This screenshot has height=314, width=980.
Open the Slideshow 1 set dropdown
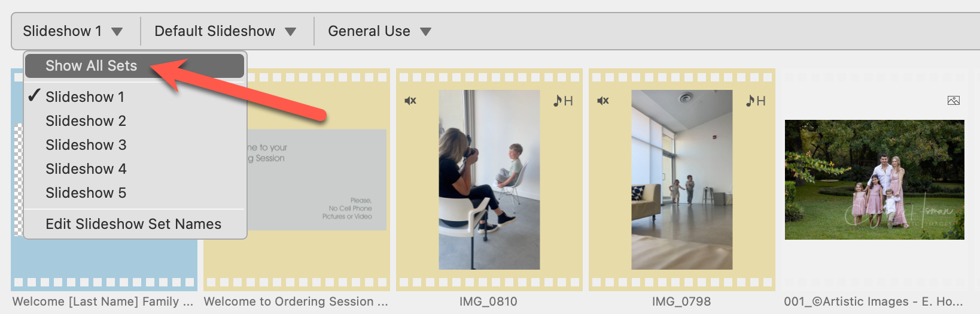73,31
